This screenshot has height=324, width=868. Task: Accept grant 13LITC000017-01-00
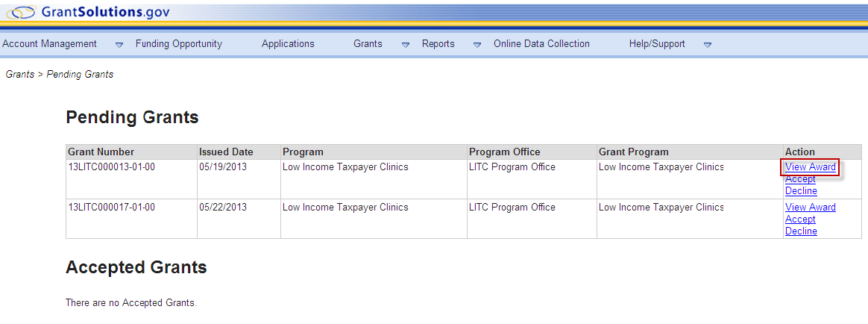(800, 219)
